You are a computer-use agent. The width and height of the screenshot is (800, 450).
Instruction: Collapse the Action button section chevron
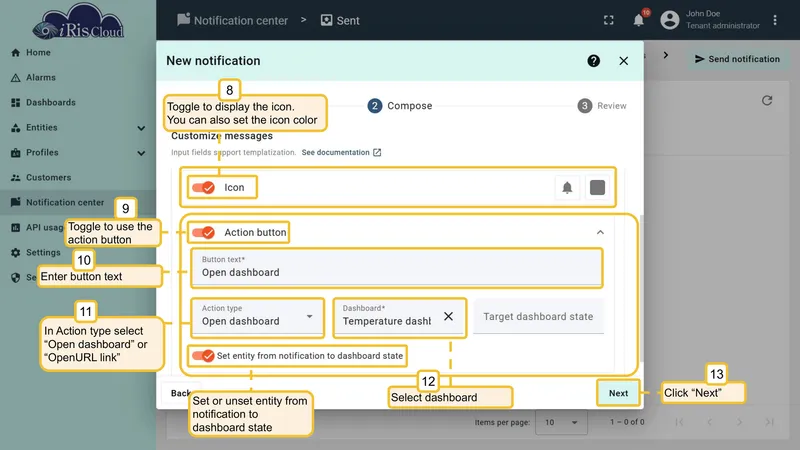[x=600, y=232]
